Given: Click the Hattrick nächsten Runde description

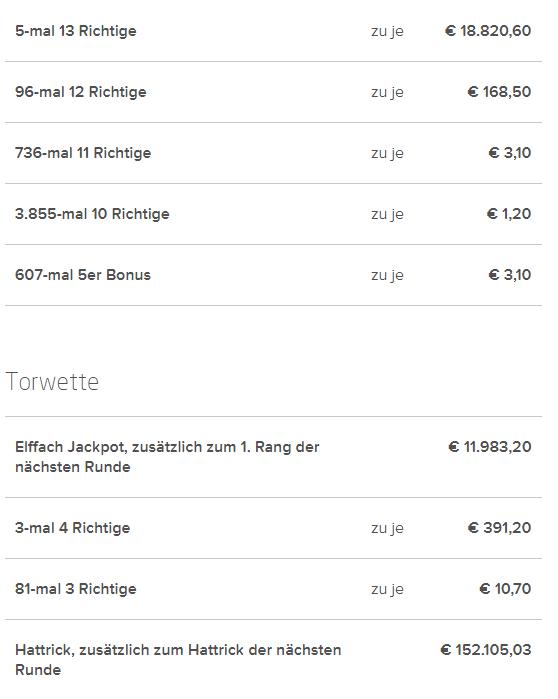Looking at the screenshot, I should (x=178, y=660).
